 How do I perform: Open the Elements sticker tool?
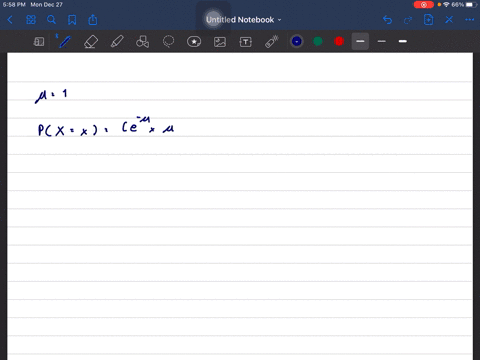pos(194,42)
